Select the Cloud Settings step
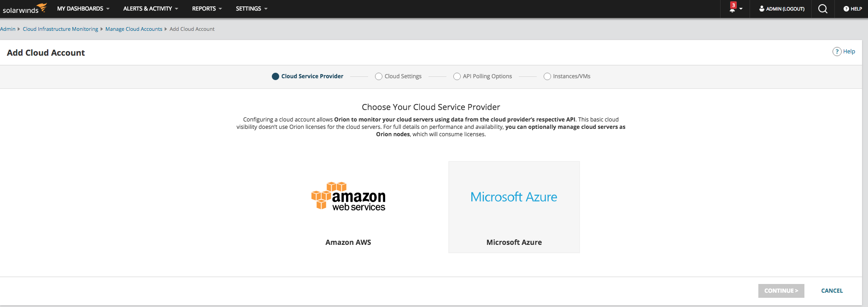Screen dimensions: 868x307 398,76
